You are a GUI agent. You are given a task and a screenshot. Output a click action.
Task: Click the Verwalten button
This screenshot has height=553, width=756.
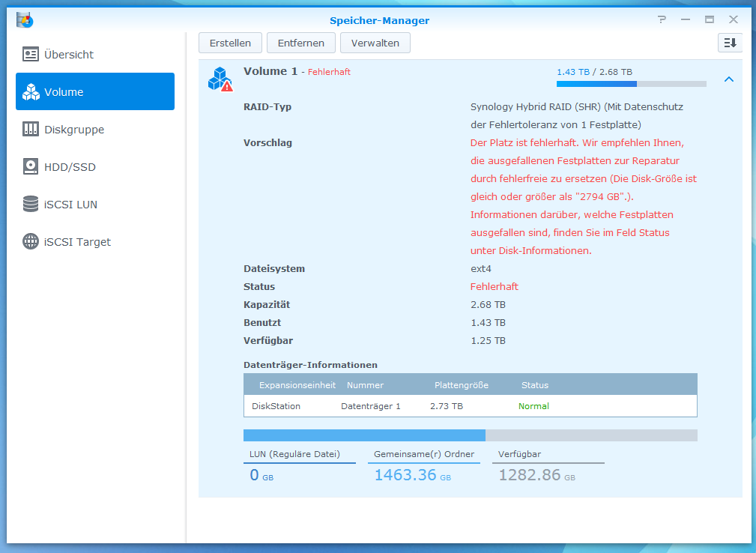point(375,43)
